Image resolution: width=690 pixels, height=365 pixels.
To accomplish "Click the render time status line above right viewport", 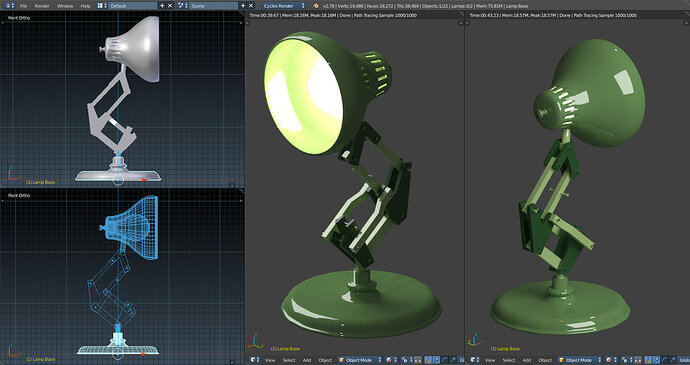I will (553, 15).
